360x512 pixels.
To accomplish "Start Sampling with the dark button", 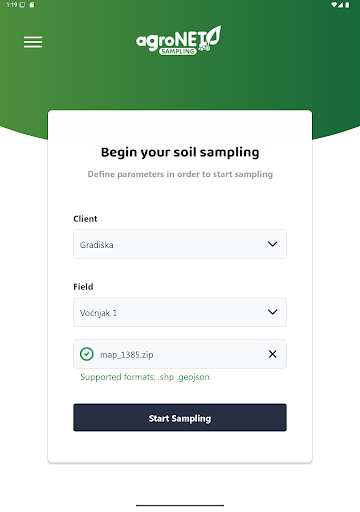I will [180, 417].
